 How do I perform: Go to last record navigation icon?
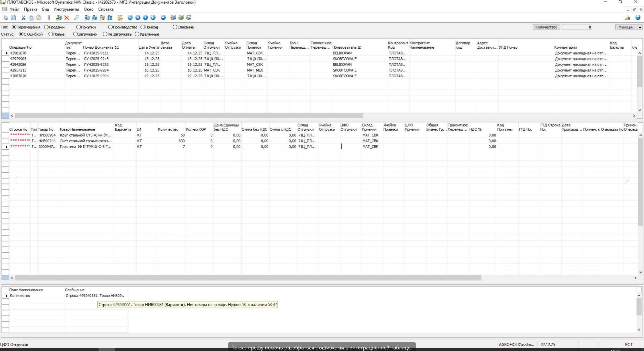click(x=153, y=18)
